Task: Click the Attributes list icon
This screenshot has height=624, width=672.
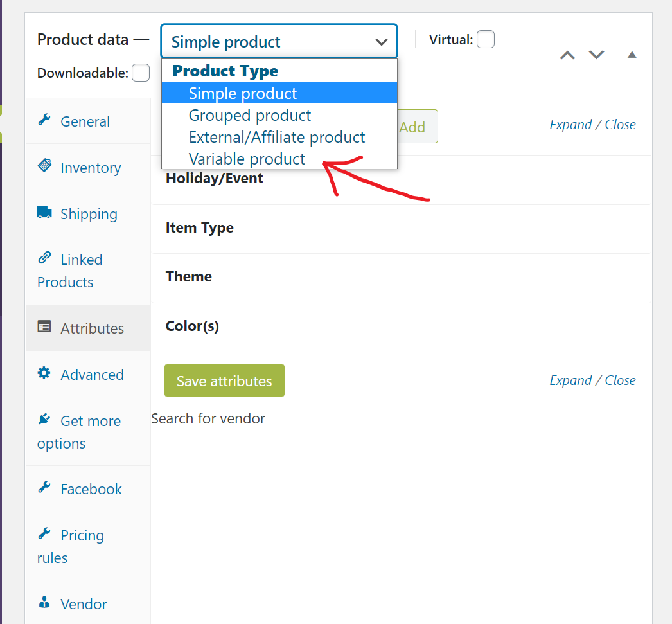Action: (44, 326)
